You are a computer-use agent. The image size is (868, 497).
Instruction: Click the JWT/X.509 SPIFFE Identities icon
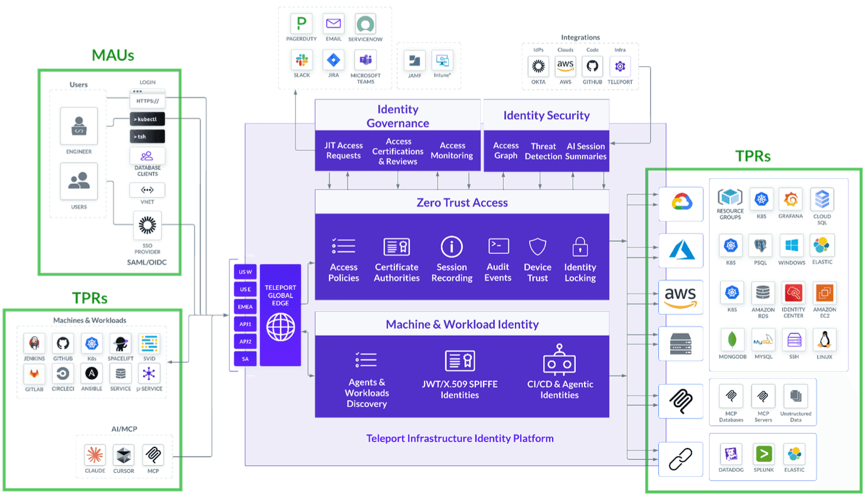point(459,360)
